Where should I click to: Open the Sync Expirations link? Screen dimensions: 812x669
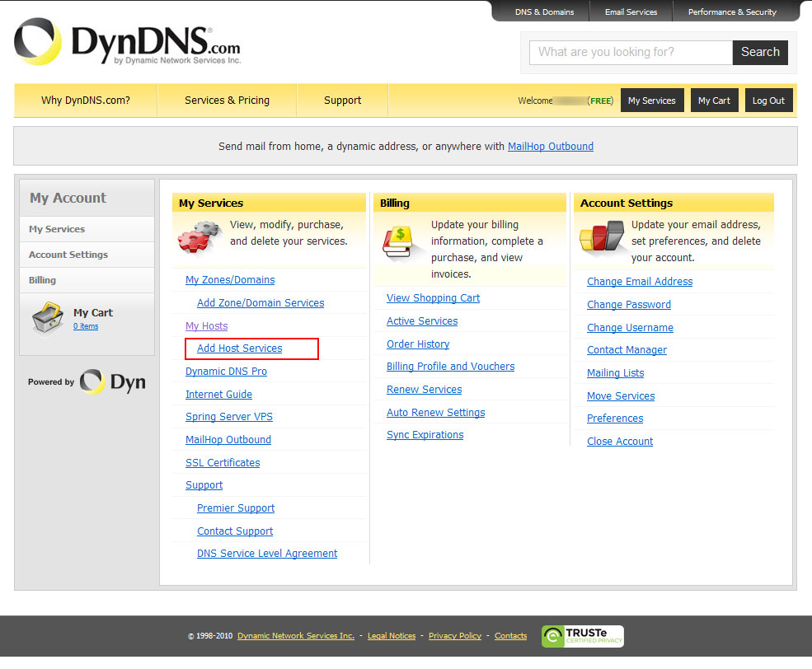425,435
